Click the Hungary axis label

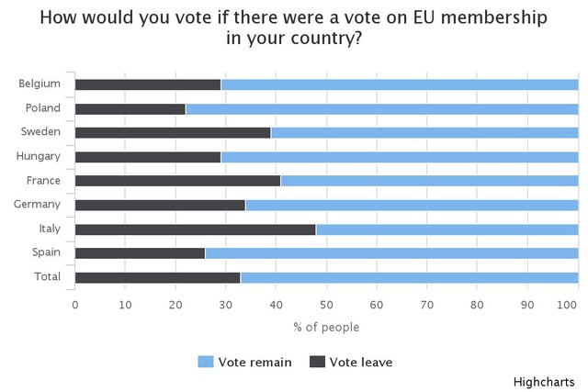pos(39,156)
